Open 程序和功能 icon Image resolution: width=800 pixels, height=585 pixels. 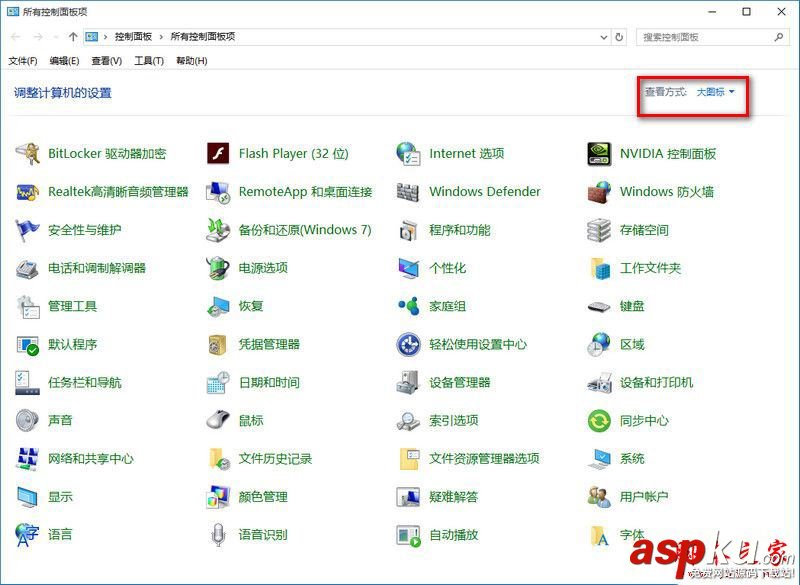tap(409, 230)
